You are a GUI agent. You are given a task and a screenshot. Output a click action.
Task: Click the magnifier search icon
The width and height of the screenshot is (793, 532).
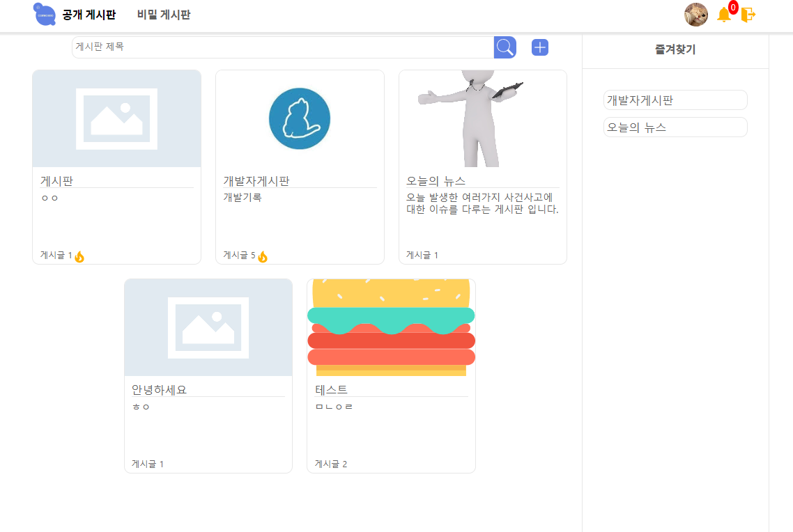pos(505,47)
